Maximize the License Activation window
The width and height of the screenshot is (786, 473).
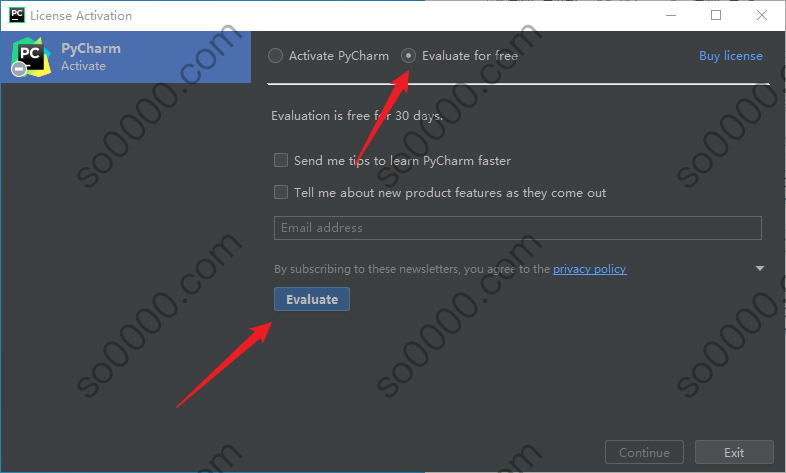[716, 16]
